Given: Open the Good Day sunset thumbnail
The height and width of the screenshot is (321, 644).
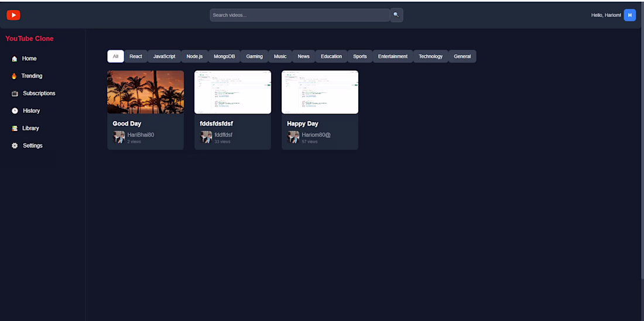Looking at the screenshot, I should tap(145, 92).
